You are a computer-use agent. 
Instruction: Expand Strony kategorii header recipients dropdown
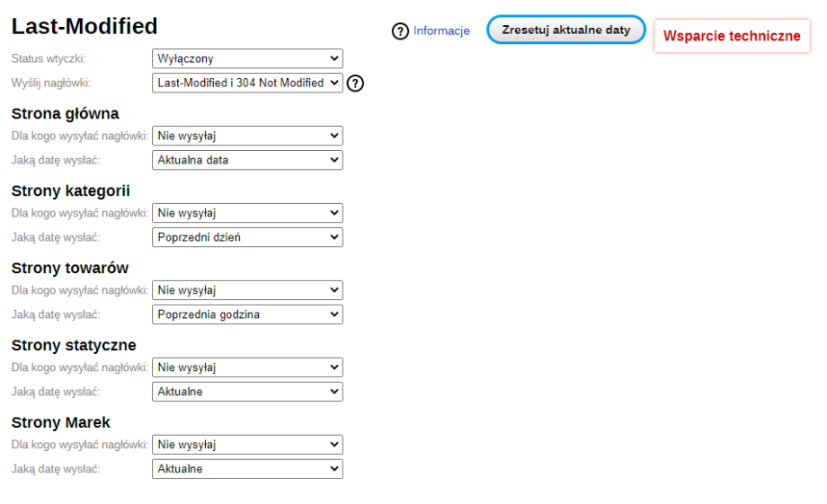coord(247,214)
